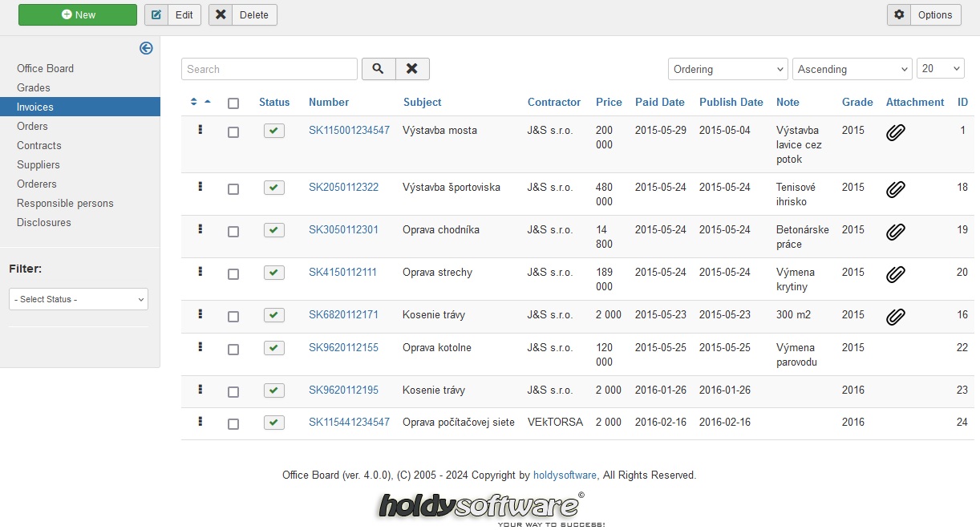
Task: Open Contracts in the sidebar
Action: coord(39,145)
